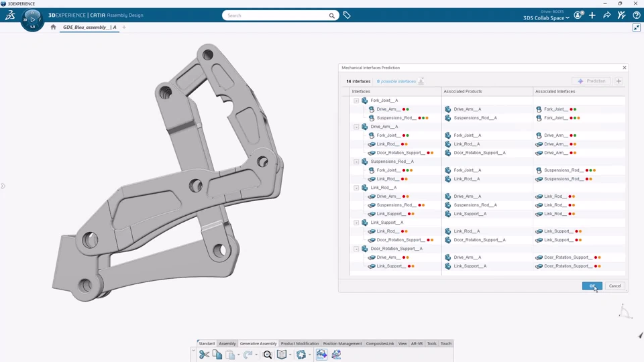Click the magnifier inspect icon in toolbar

pyautogui.click(x=268, y=355)
